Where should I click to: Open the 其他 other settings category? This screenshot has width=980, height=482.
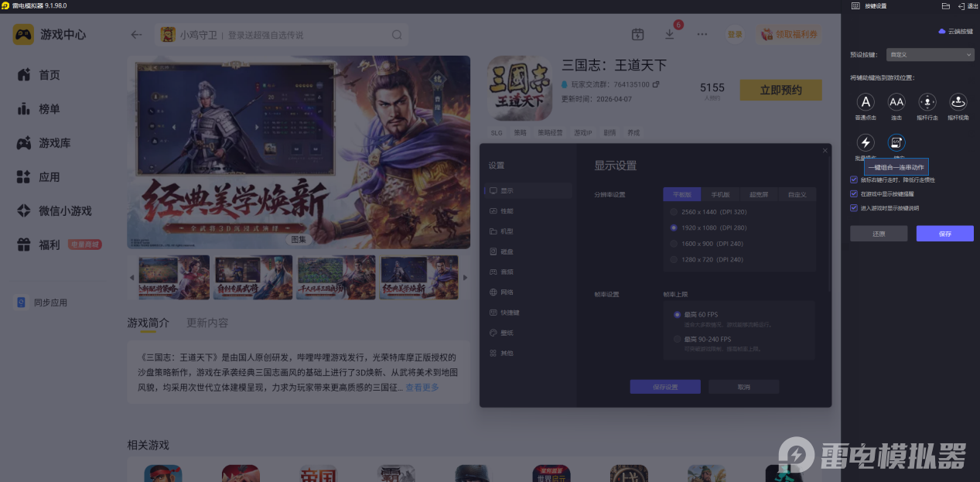tap(528, 354)
